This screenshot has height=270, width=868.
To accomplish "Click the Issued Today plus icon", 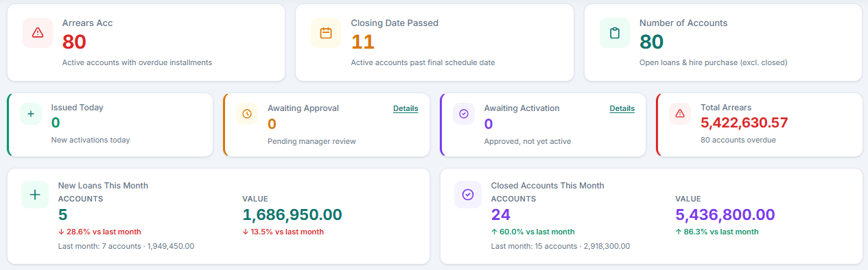I will click(x=30, y=114).
